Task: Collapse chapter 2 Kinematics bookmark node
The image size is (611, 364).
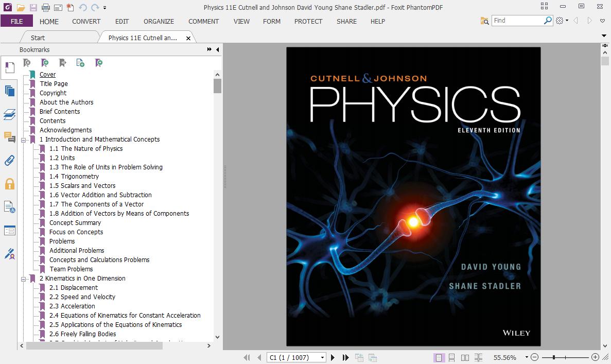Action: [x=23, y=279]
